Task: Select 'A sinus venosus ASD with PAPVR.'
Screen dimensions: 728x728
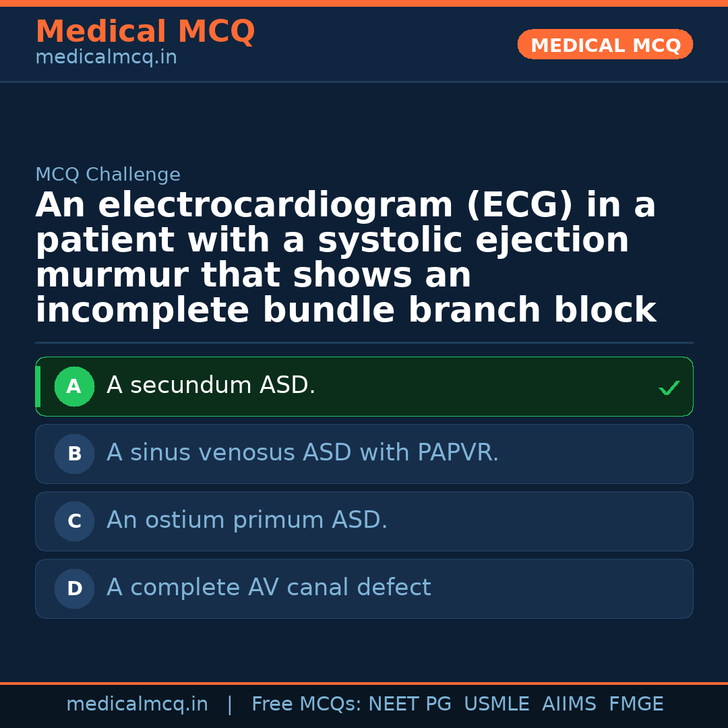Action: (303, 453)
